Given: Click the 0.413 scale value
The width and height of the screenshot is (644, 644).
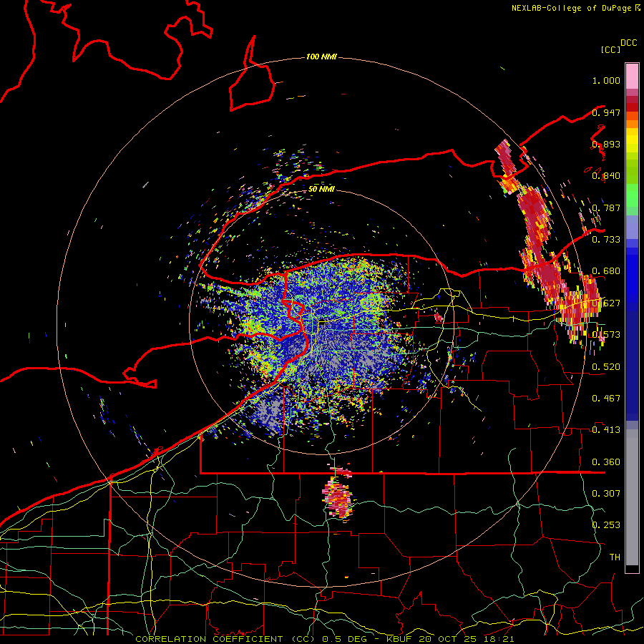Looking at the screenshot, I should (x=606, y=430).
